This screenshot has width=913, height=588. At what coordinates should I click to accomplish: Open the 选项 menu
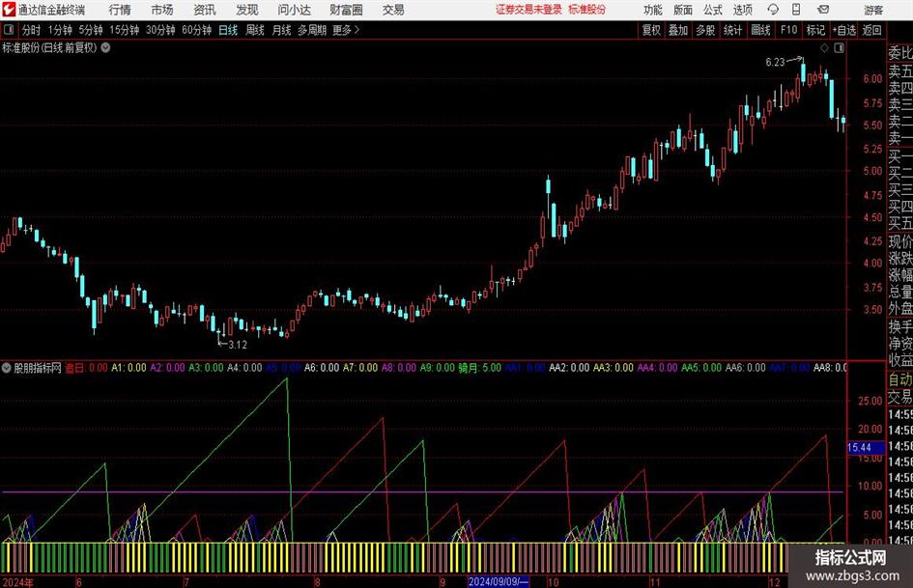742,10
